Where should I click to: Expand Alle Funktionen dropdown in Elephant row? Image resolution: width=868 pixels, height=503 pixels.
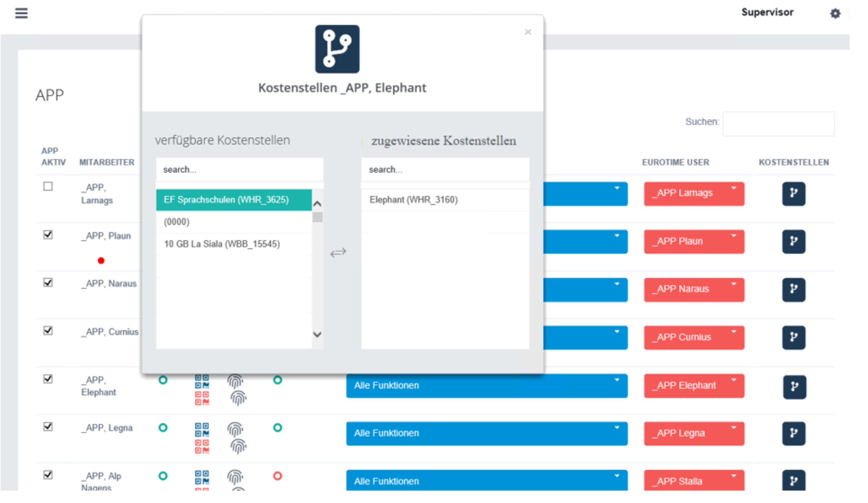pos(486,385)
